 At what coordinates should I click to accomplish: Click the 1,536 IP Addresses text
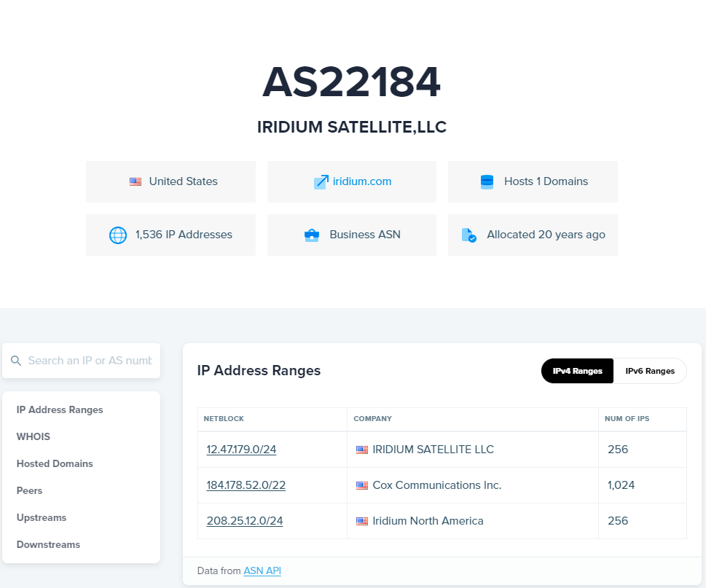(x=184, y=235)
